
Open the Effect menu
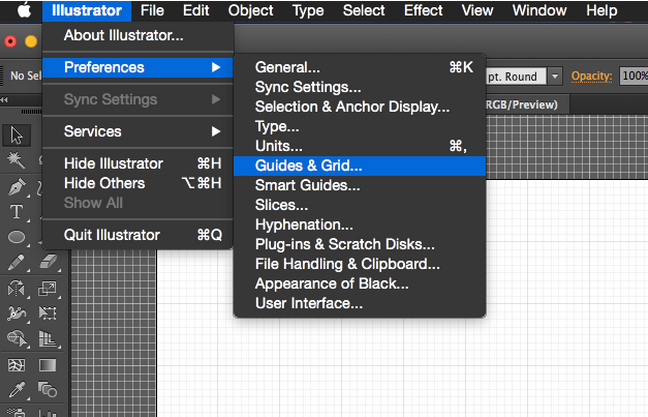[423, 10]
